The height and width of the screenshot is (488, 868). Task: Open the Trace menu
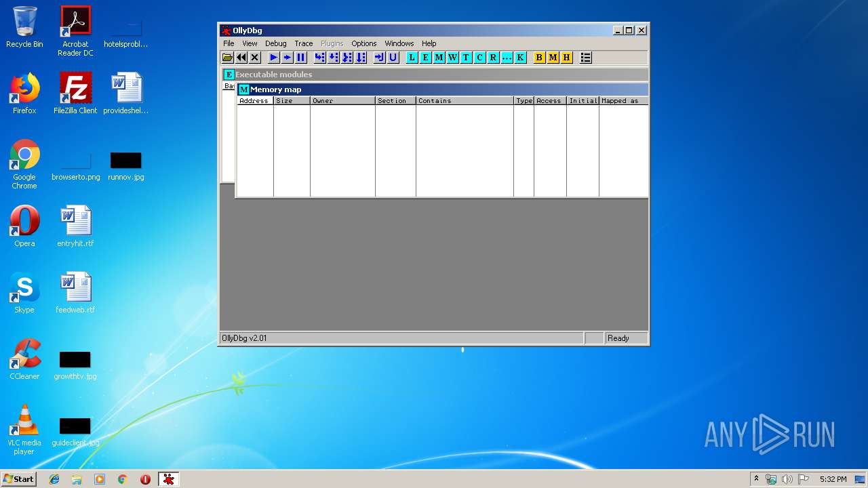(x=303, y=43)
